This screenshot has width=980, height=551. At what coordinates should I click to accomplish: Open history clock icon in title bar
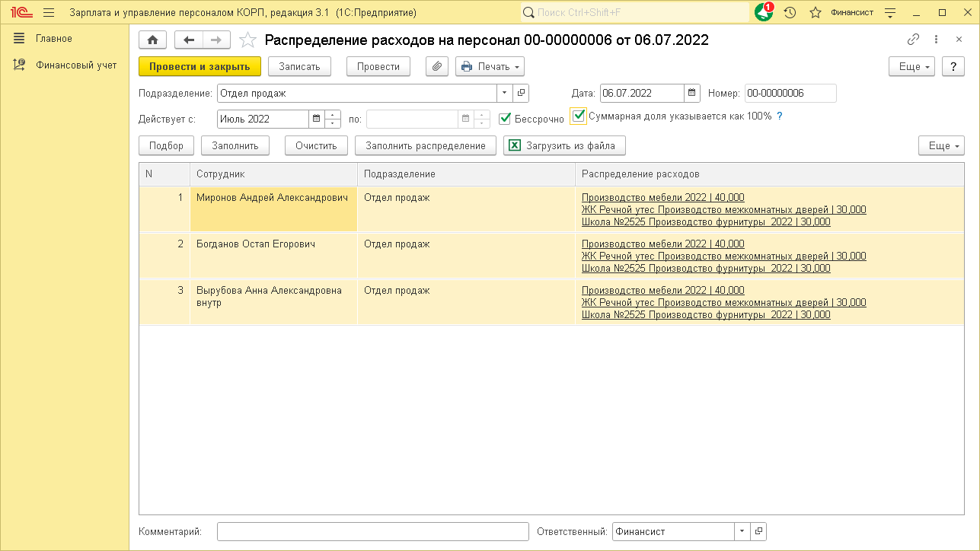(790, 12)
